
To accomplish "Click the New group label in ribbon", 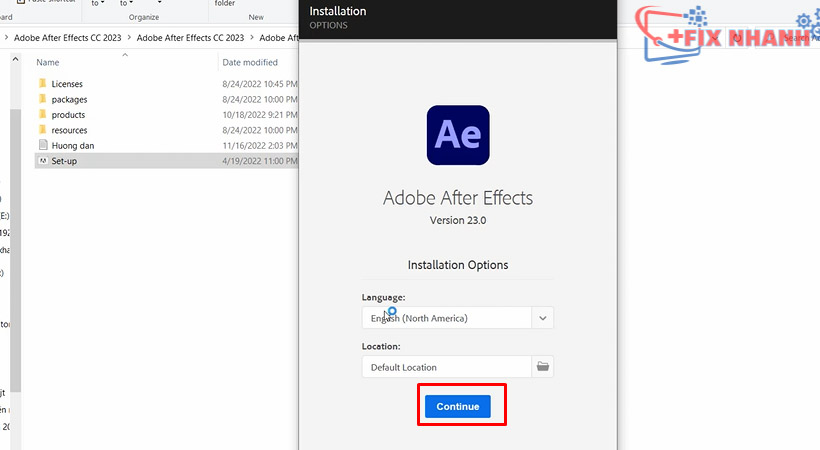I will [x=256, y=17].
